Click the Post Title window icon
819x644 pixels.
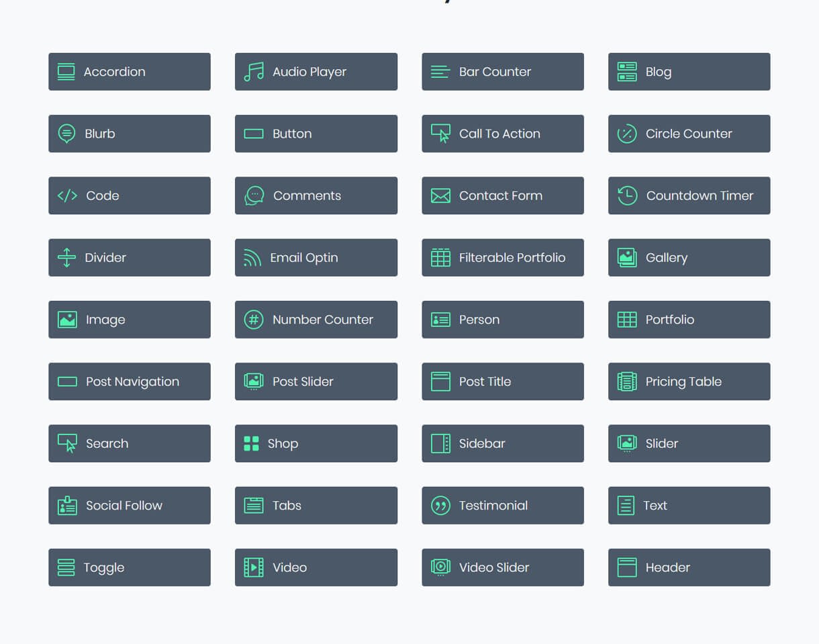(440, 381)
